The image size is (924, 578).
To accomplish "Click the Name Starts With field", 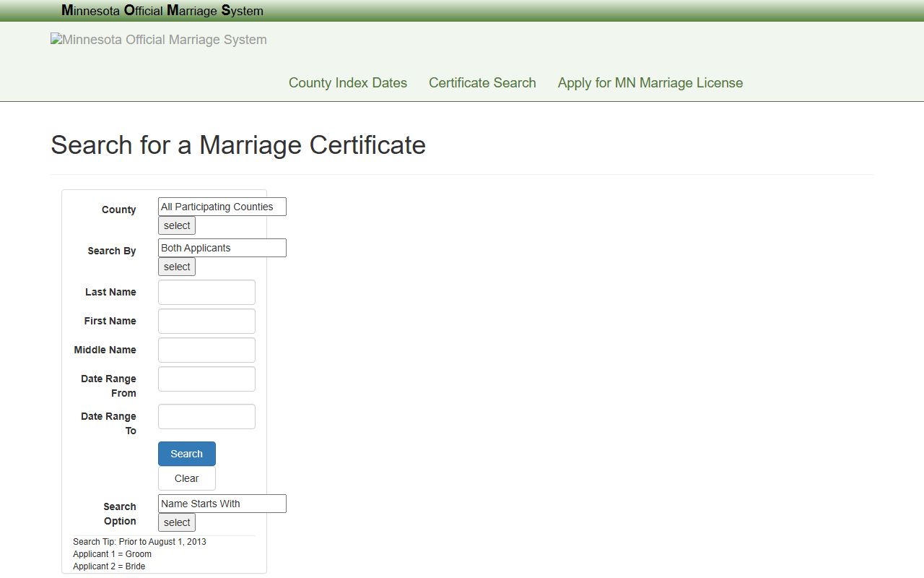I will tap(222, 504).
